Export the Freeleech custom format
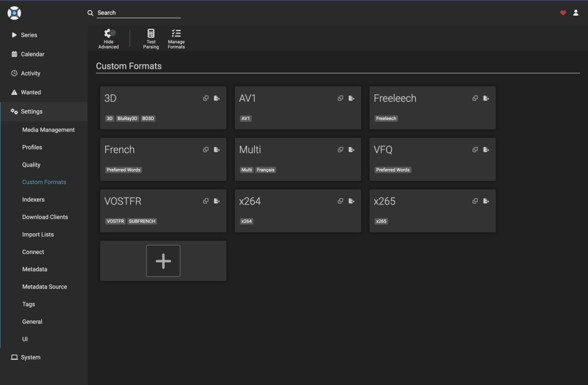The height and width of the screenshot is (385, 588). click(x=486, y=98)
